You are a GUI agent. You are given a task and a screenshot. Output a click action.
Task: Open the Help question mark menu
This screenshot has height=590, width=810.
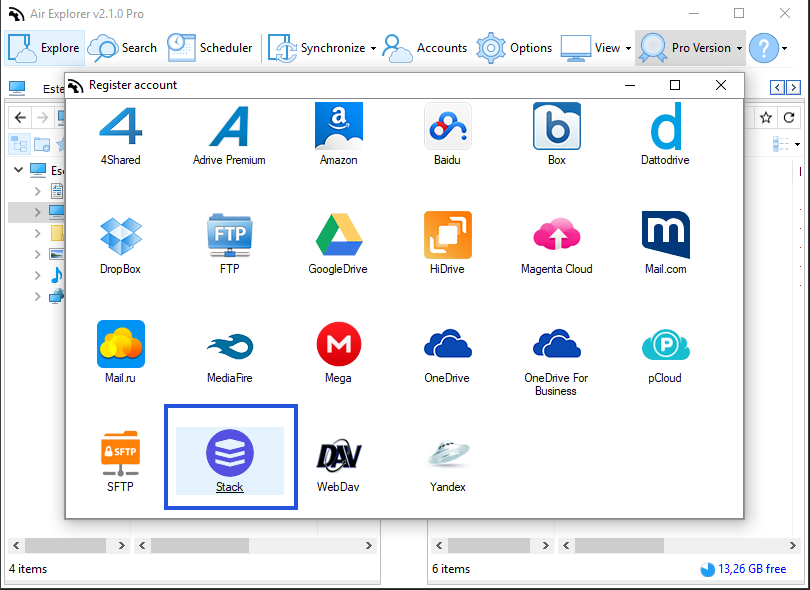769,48
